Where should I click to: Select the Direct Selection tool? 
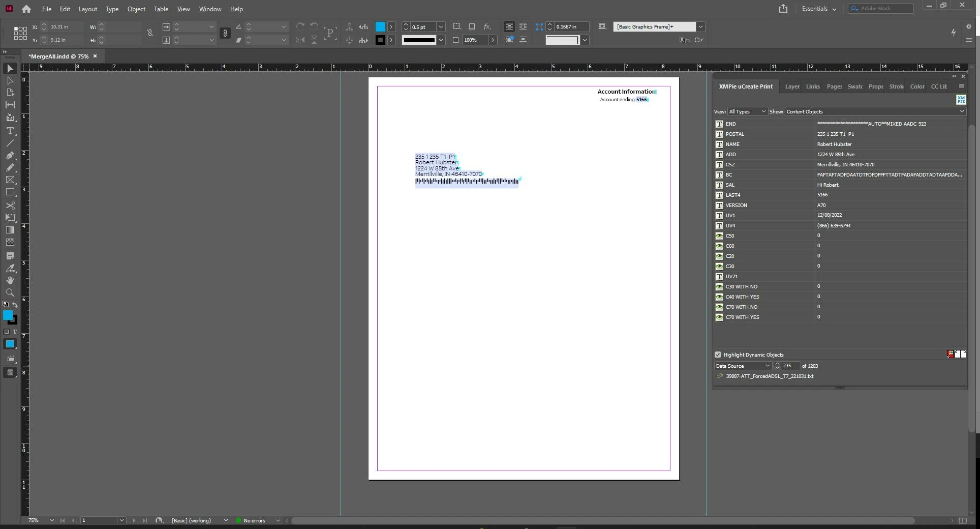(10, 81)
